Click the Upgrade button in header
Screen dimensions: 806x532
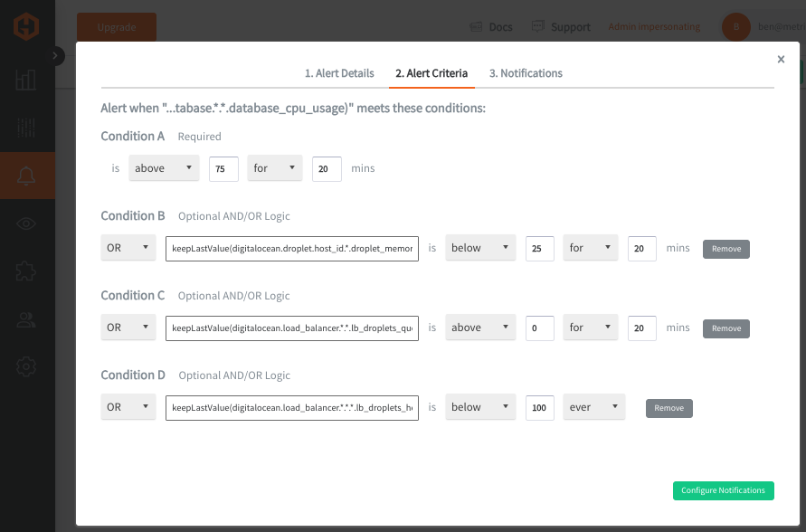pyautogui.click(x=117, y=27)
